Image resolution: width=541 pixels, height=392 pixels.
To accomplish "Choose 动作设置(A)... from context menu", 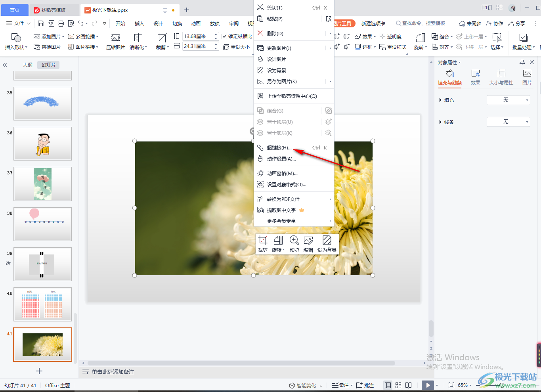I will [294, 159].
